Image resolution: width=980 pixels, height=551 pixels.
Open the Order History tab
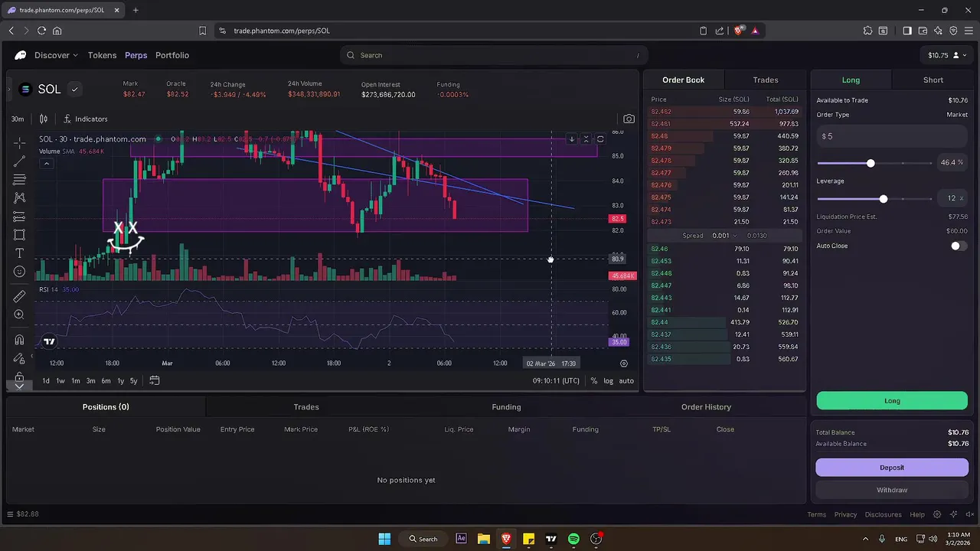[x=706, y=407]
